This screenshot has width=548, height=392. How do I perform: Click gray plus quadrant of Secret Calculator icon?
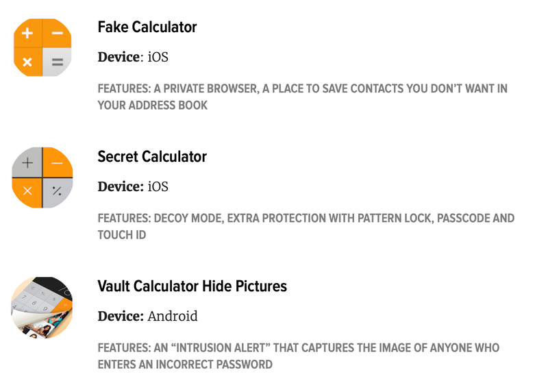[27, 162]
